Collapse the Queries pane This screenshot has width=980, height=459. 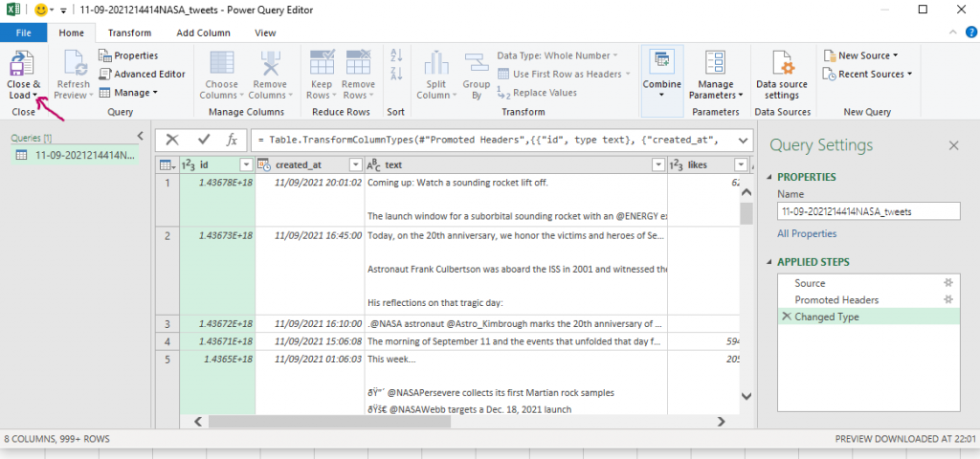140,136
